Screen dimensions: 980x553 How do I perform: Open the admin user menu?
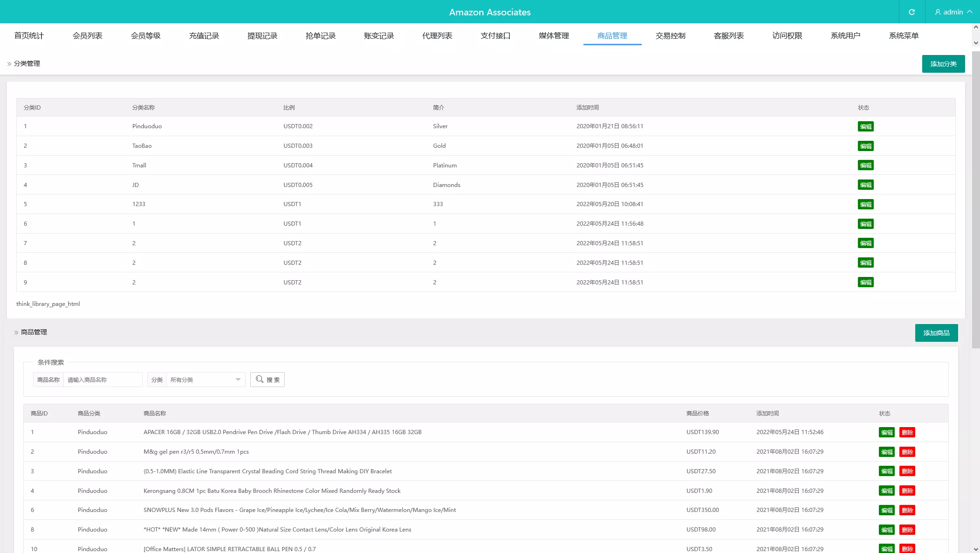click(953, 12)
